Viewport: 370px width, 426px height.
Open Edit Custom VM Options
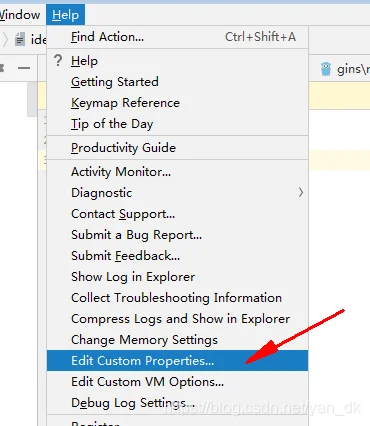[x=177, y=382]
